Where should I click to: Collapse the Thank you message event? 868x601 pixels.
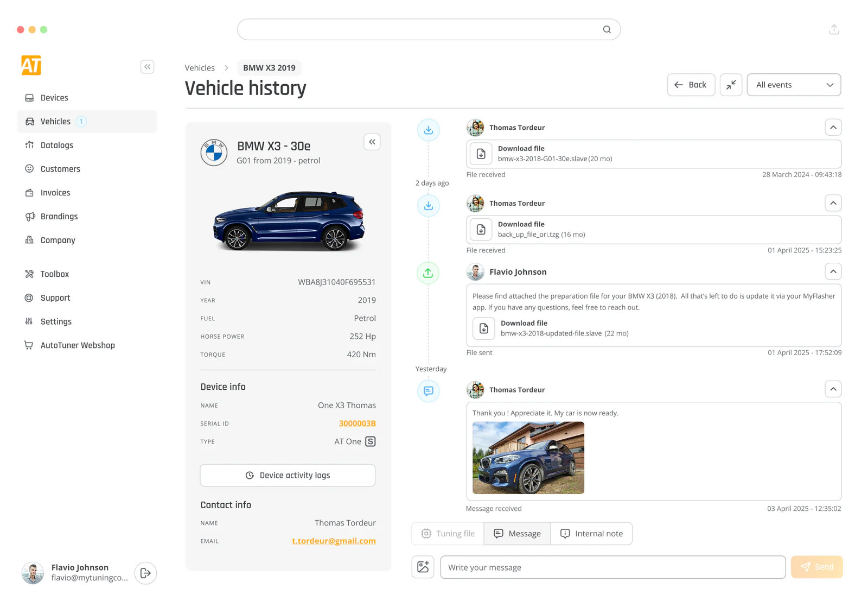(x=833, y=389)
